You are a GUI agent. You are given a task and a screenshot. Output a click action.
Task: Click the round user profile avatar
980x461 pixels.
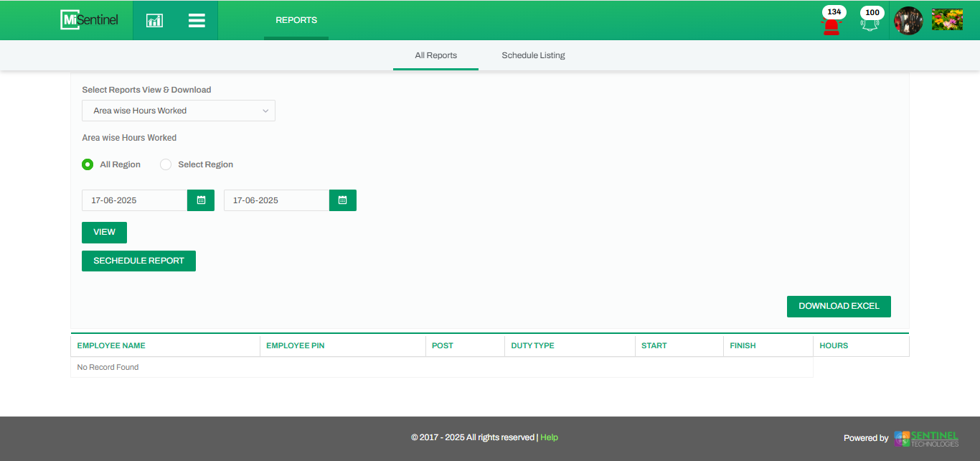(x=908, y=21)
